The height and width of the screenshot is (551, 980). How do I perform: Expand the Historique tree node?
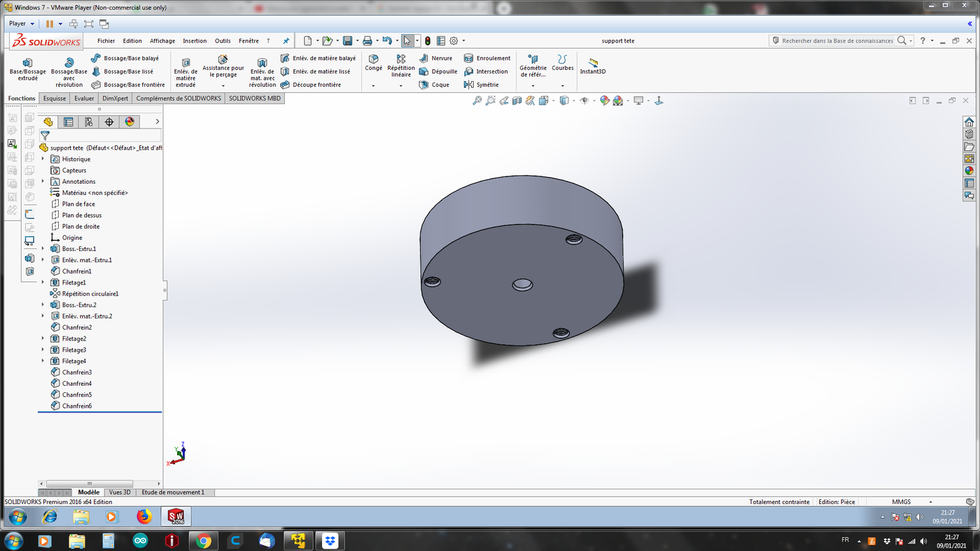43,159
